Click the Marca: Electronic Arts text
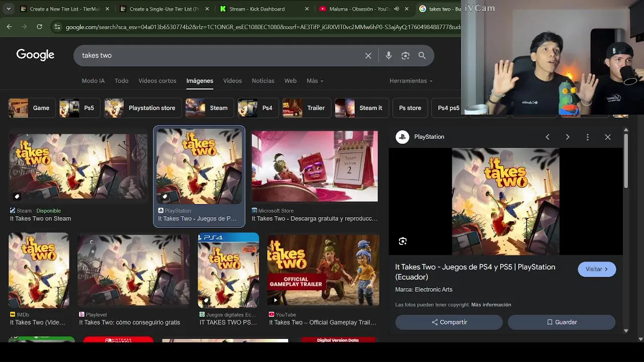The height and width of the screenshot is (362, 644). pyautogui.click(x=424, y=290)
